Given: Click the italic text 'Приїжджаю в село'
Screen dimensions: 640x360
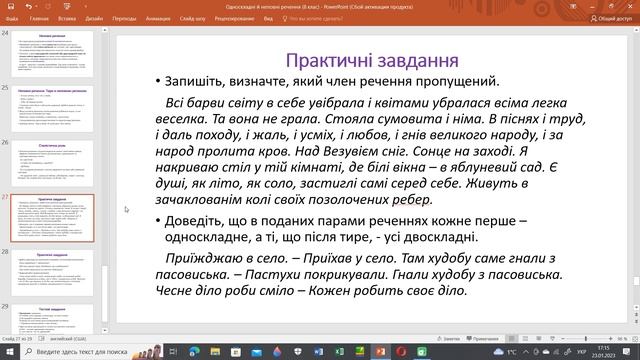Looking at the screenshot, I should [x=227, y=258].
